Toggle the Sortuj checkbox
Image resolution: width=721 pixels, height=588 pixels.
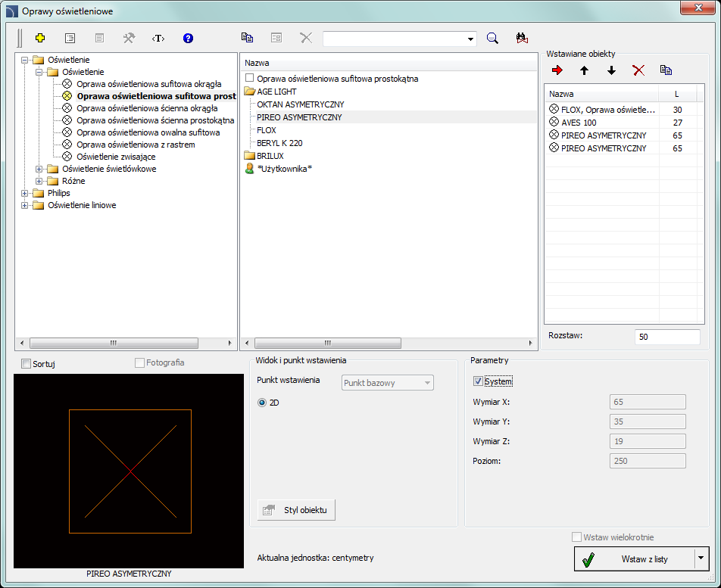pos(27,364)
